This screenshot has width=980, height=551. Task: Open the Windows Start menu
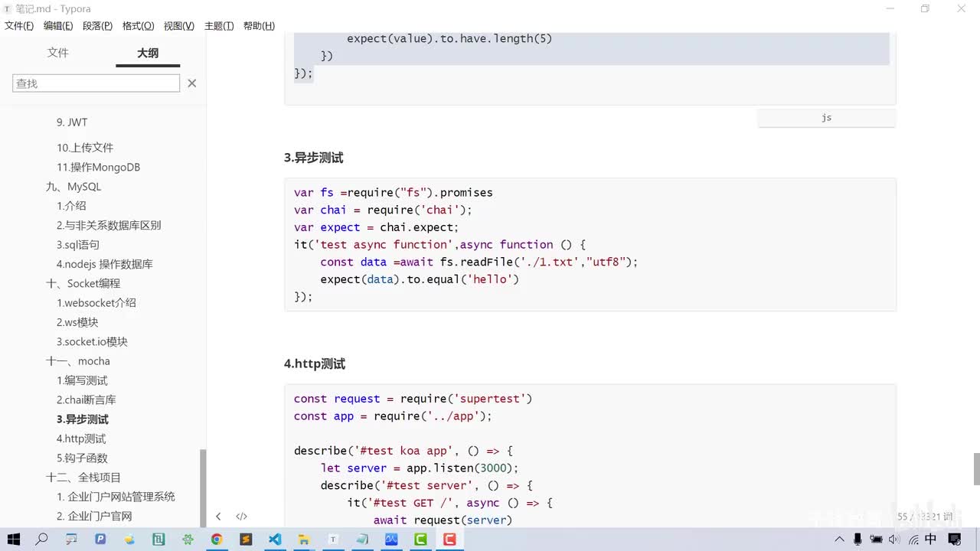14,540
